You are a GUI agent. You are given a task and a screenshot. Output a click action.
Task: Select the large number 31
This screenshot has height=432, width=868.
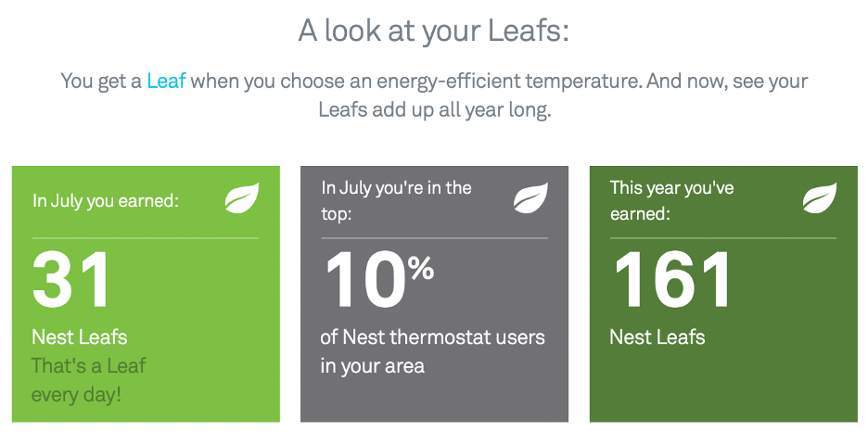(x=72, y=279)
